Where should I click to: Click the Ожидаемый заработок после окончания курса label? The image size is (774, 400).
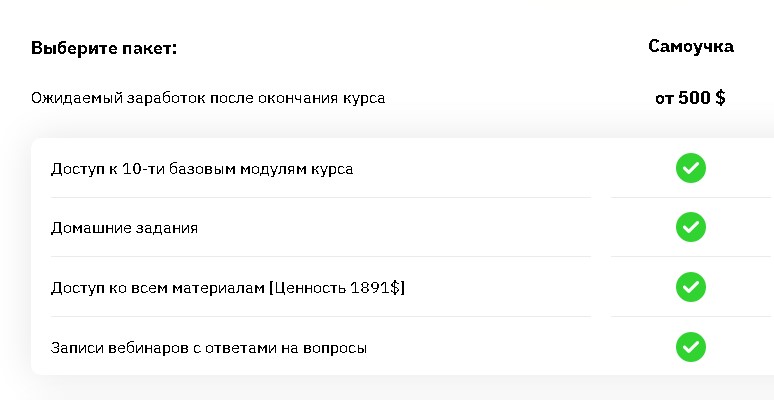(x=208, y=98)
